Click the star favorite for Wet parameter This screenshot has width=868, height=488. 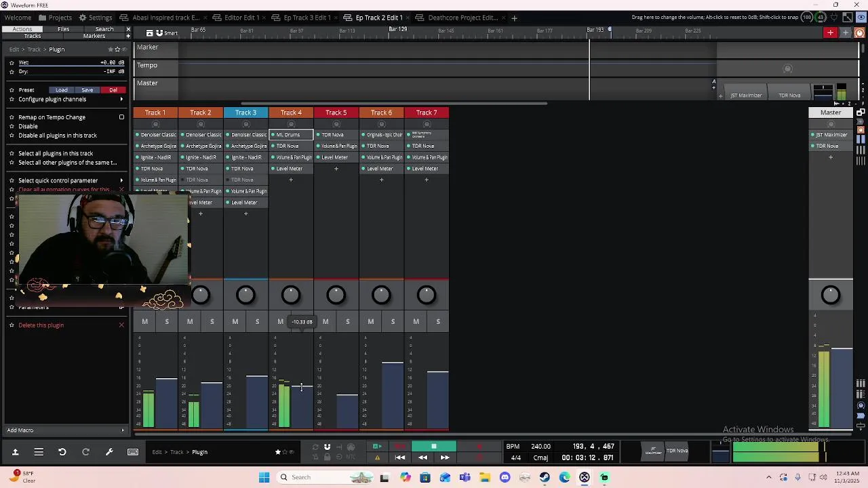(12, 62)
